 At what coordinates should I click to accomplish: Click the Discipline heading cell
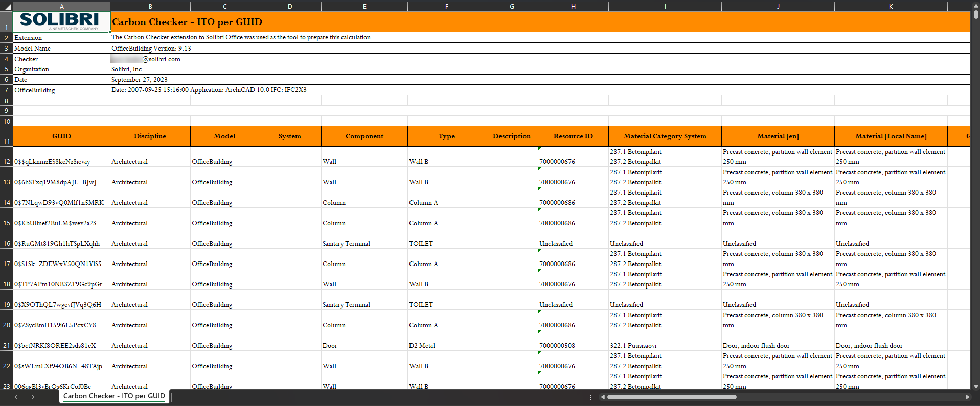[150, 136]
